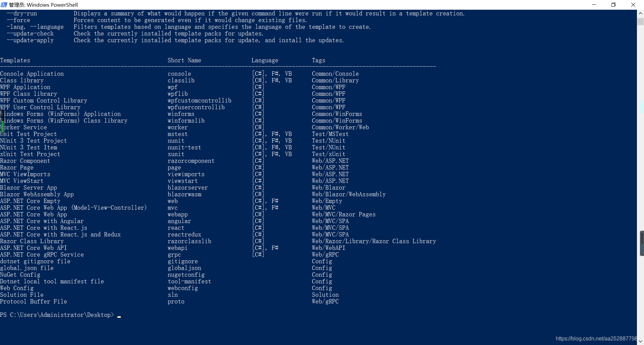Click the 'viewimports' short name
644x345 pixels.
[186, 174]
